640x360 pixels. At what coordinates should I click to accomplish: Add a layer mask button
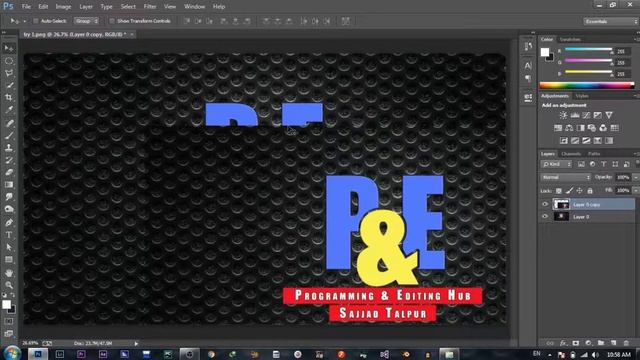click(x=576, y=343)
